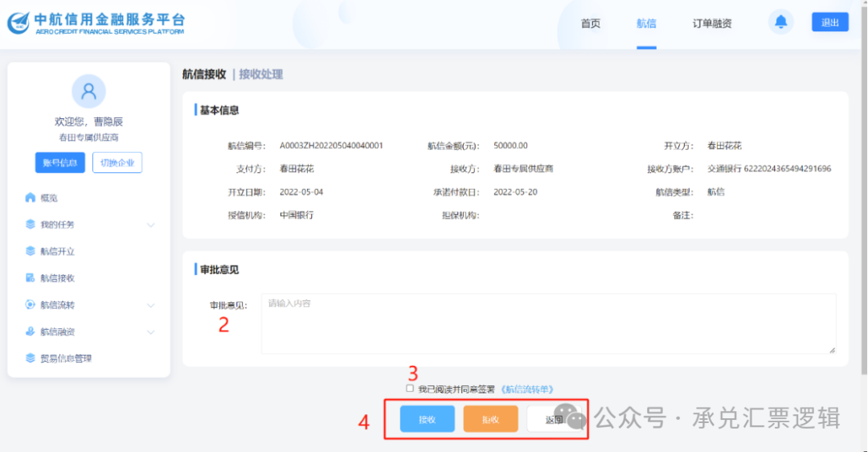Open 概览 in the sidebar menu

pos(49,198)
